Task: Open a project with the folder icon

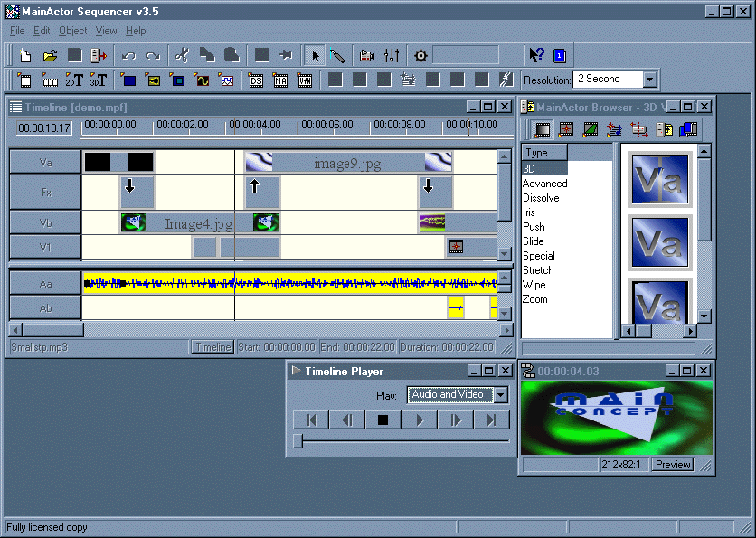Action: pyautogui.click(x=50, y=55)
